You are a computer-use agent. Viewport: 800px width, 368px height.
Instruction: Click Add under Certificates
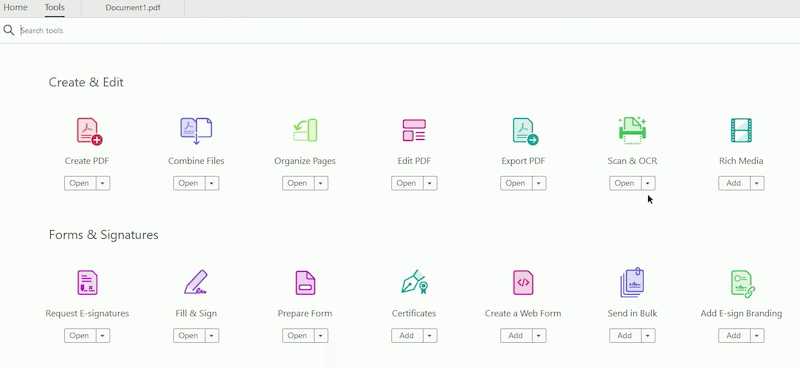point(407,336)
